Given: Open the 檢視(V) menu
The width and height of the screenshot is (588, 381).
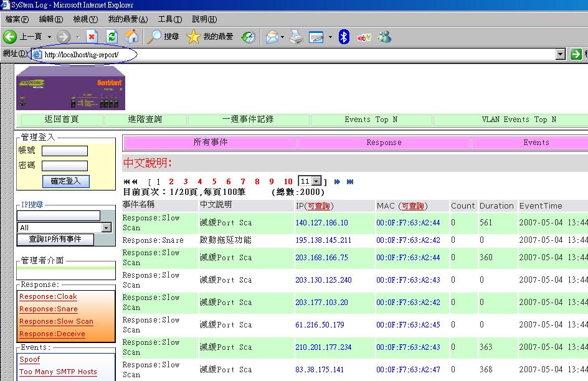Looking at the screenshot, I should [x=85, y=19].
